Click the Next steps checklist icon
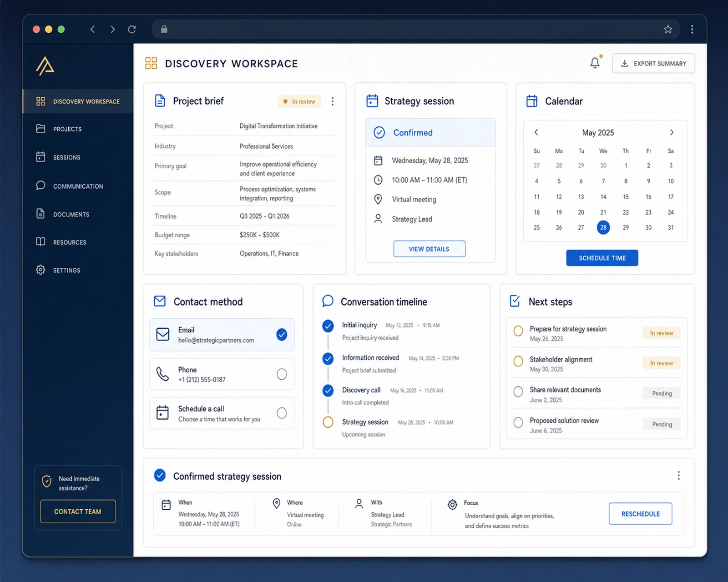 pyautogui.click(x=515, y=301)
